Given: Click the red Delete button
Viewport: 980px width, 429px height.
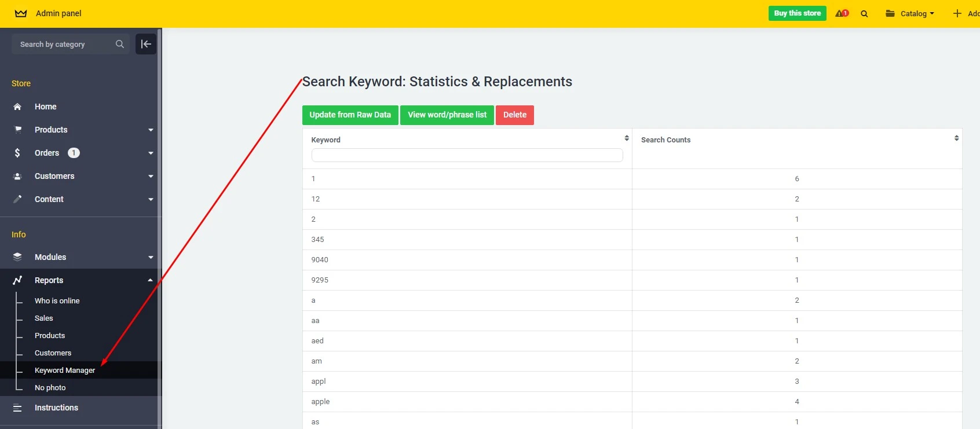Looking at the screenshot, I should [x=515, y=115].
